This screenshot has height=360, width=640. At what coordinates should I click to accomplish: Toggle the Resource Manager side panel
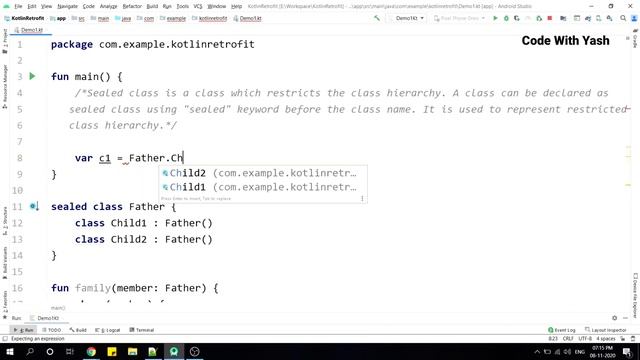[x=5, y=87]
